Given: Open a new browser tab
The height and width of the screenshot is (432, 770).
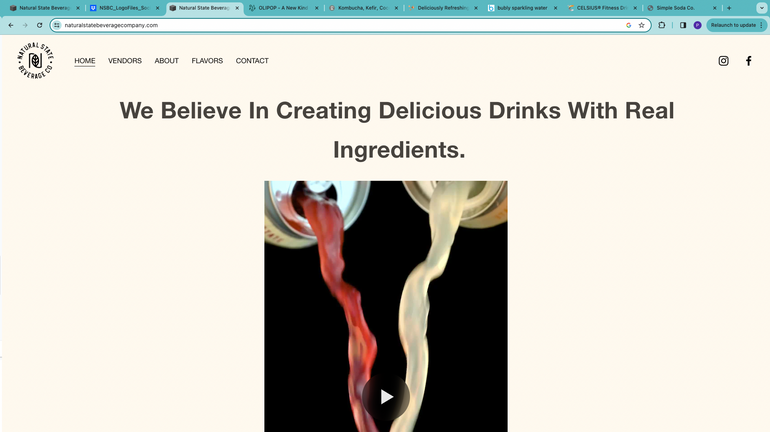Looking at the screenshot, I should pyautogui.click(x=729, y=8).
